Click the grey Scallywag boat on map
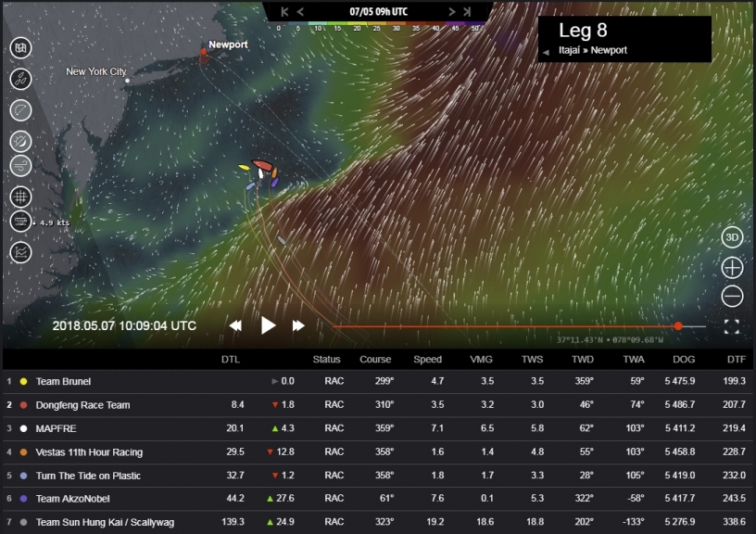 click(282, 240)
